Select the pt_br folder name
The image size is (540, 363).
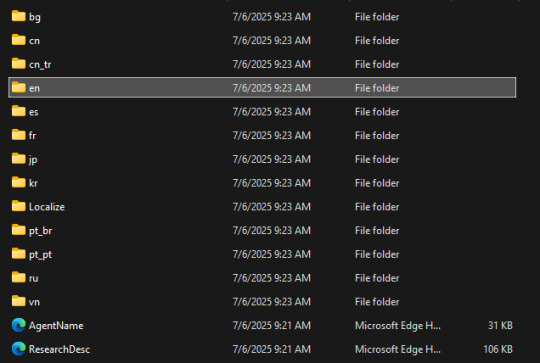click(x=41, y=231)
